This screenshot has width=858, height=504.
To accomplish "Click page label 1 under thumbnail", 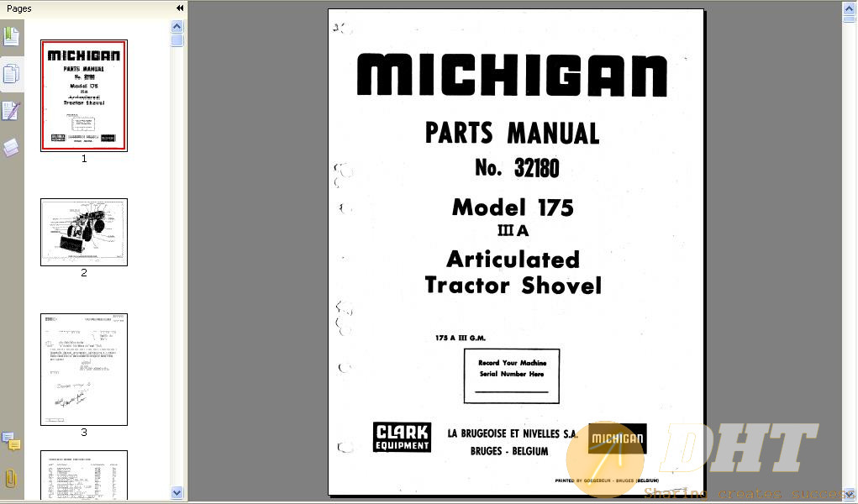I will 84,159.
